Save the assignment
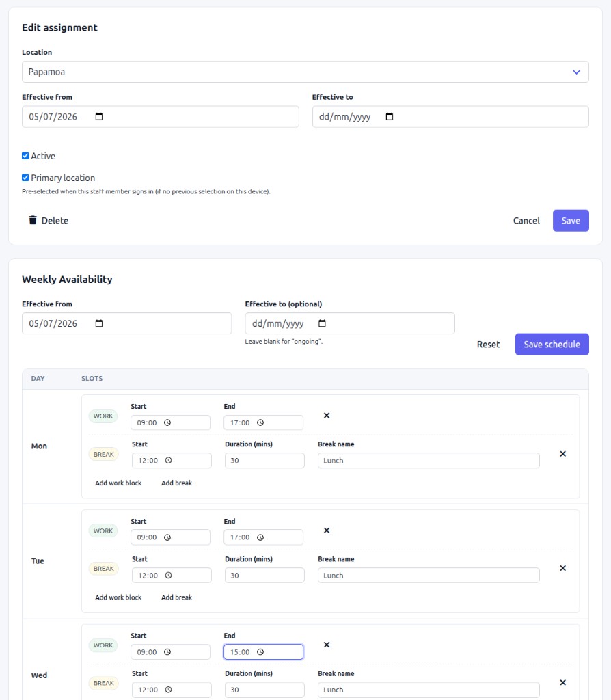The height and width of the screenshot is (700, 611). coord(571,221)
